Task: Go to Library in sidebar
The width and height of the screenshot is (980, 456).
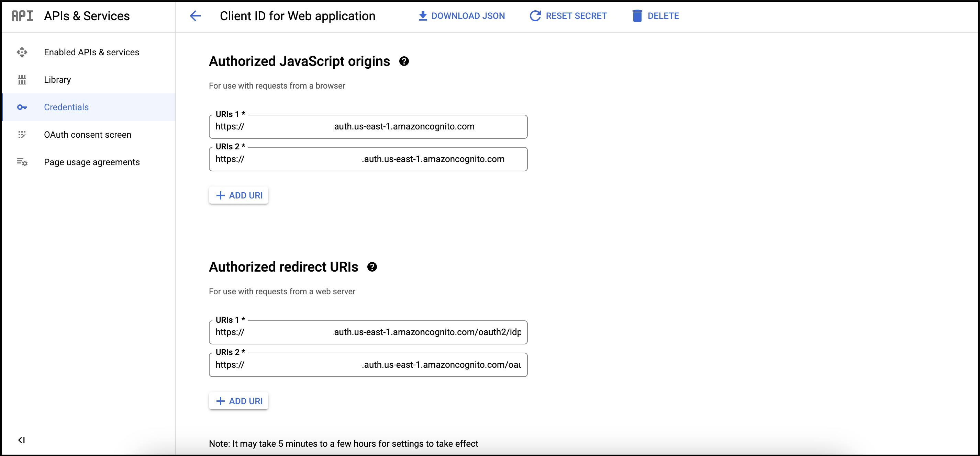Action: 57,79
